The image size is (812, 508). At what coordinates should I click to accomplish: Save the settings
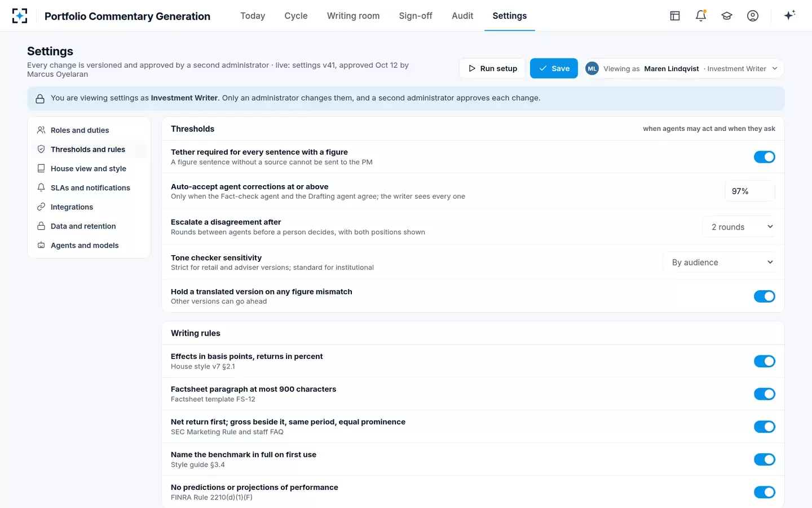pos(554,69)
